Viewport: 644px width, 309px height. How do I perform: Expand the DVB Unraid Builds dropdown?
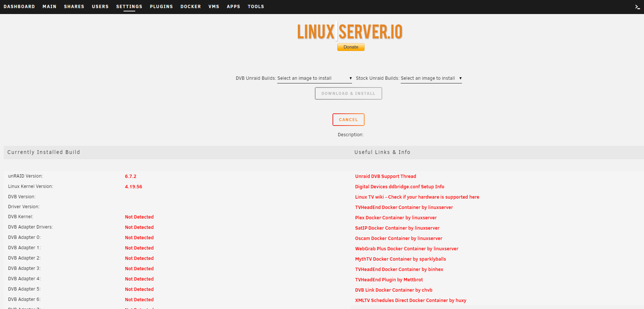pyautogui.click(x=314, y=78)
